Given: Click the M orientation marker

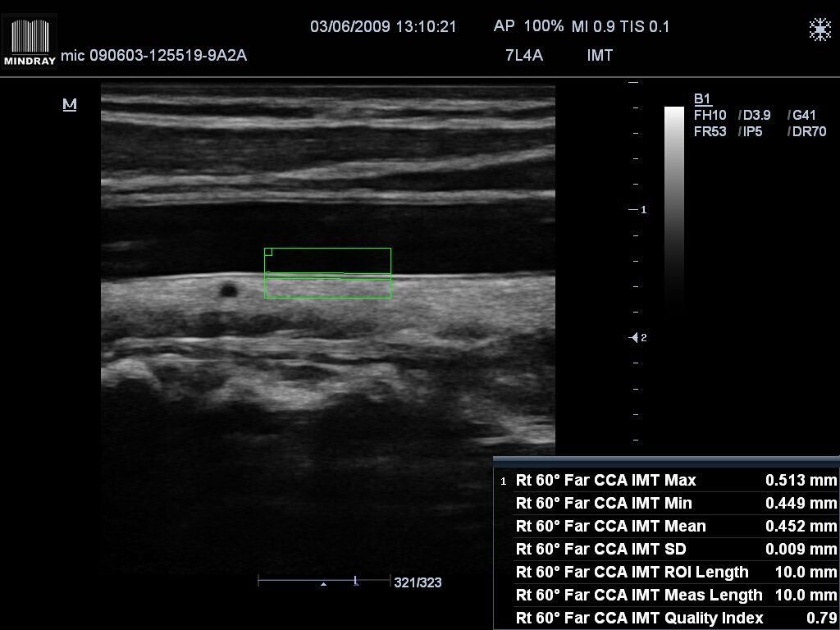Looking at the screenshot, I should pyautogui.click(x=70, y=105).
